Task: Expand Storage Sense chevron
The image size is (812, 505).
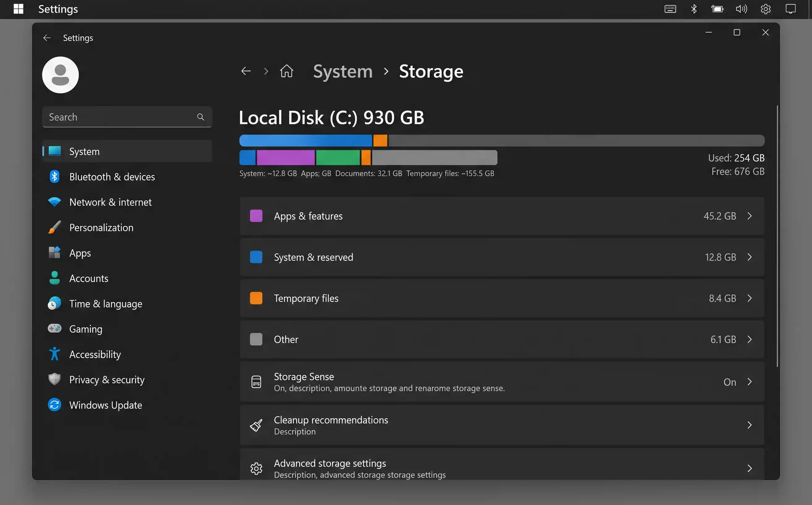Action: tap(750, 382)
